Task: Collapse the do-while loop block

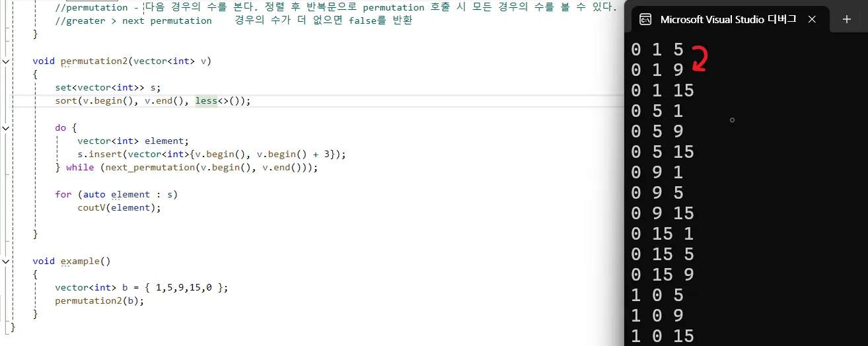Action: coord(7,127)
